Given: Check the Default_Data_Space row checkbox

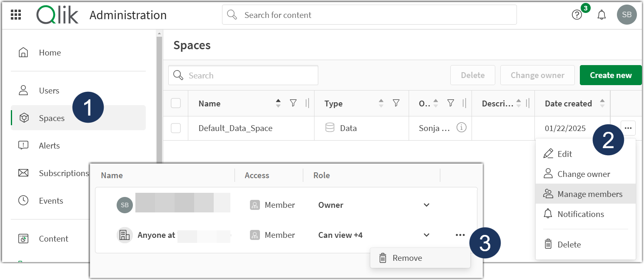Looking at the screenshot, I should coord(176,128).
